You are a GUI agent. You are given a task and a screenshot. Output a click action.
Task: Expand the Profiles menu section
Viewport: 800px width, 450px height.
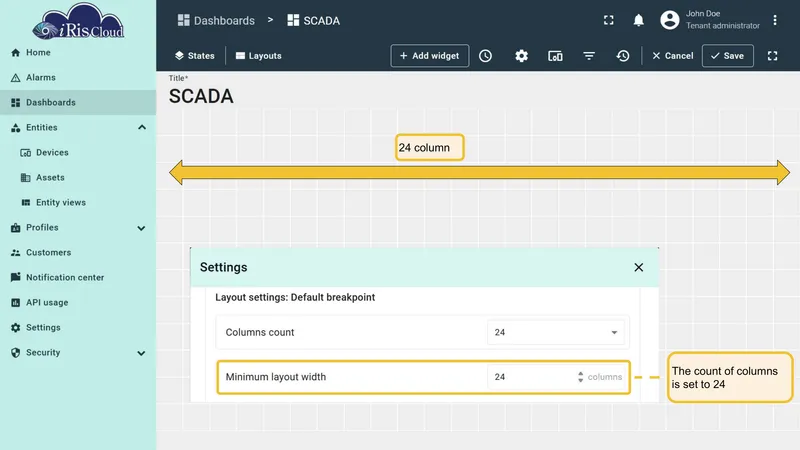click(x=141, y=228)
